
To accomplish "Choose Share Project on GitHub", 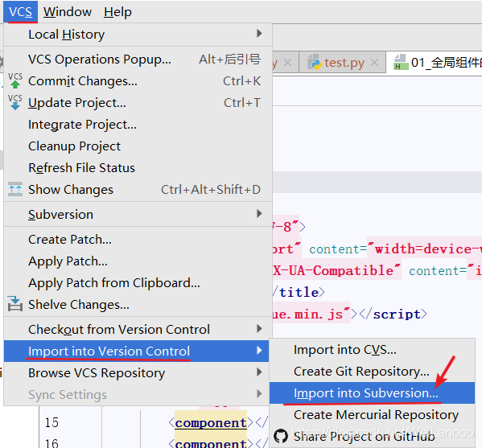I will 373,436.
